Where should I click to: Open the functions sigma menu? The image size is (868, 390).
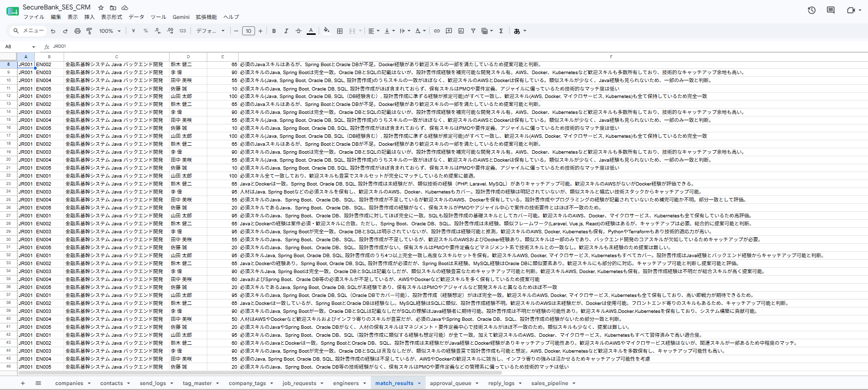click(501, 31)
